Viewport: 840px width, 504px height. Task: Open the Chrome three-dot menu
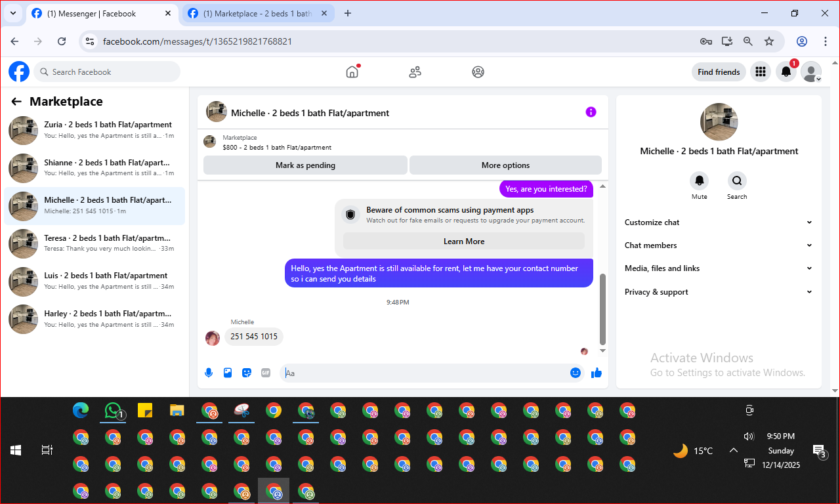826,41
